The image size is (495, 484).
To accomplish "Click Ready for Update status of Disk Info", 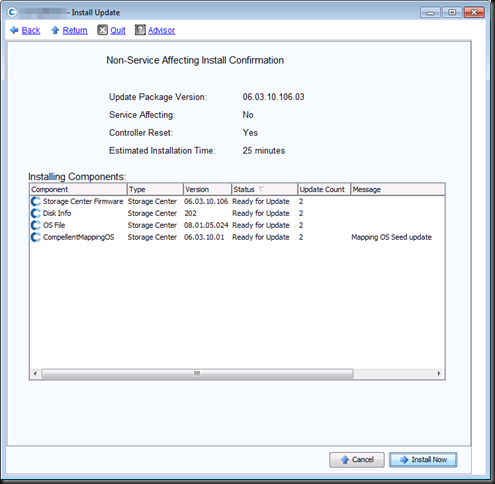I will [x=261, y=213].
